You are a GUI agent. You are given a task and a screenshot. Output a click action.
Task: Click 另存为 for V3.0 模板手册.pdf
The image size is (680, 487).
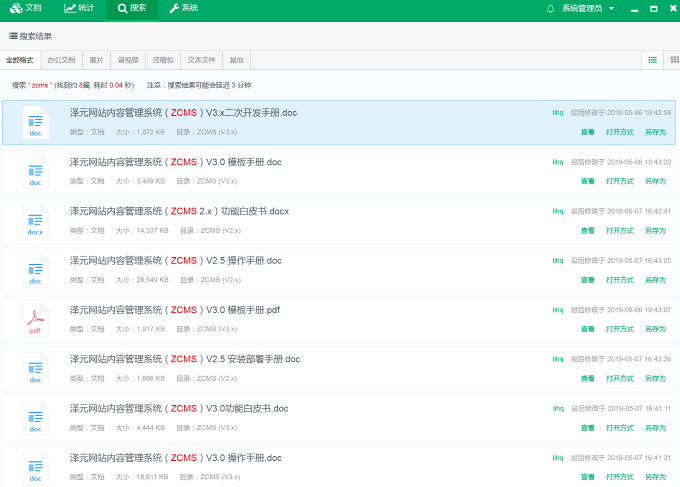pos(655,329)
